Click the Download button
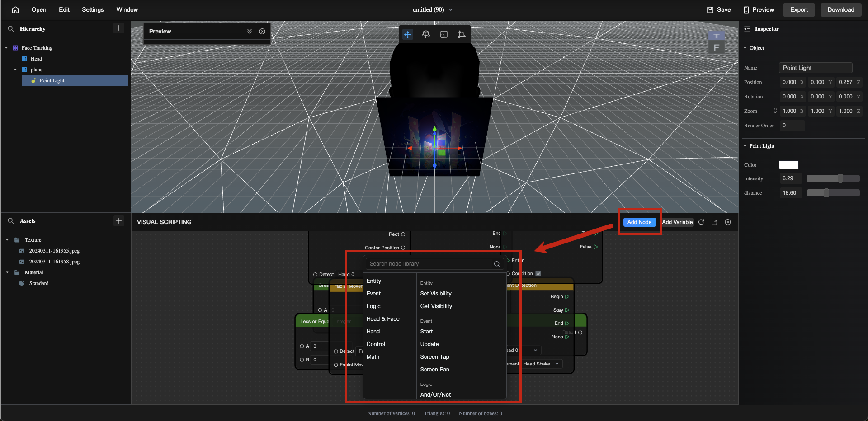This screenshot has width=868, height=421. coord(841,9)
